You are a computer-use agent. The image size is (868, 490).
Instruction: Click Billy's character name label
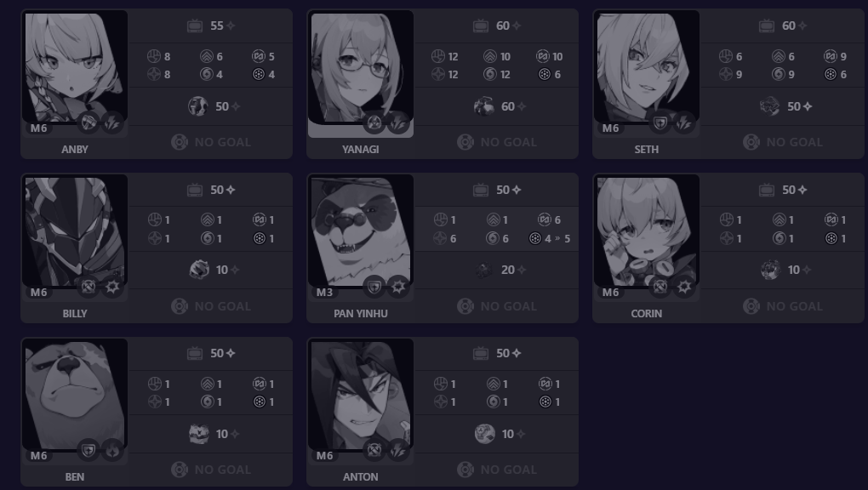[x=75, y=313]
